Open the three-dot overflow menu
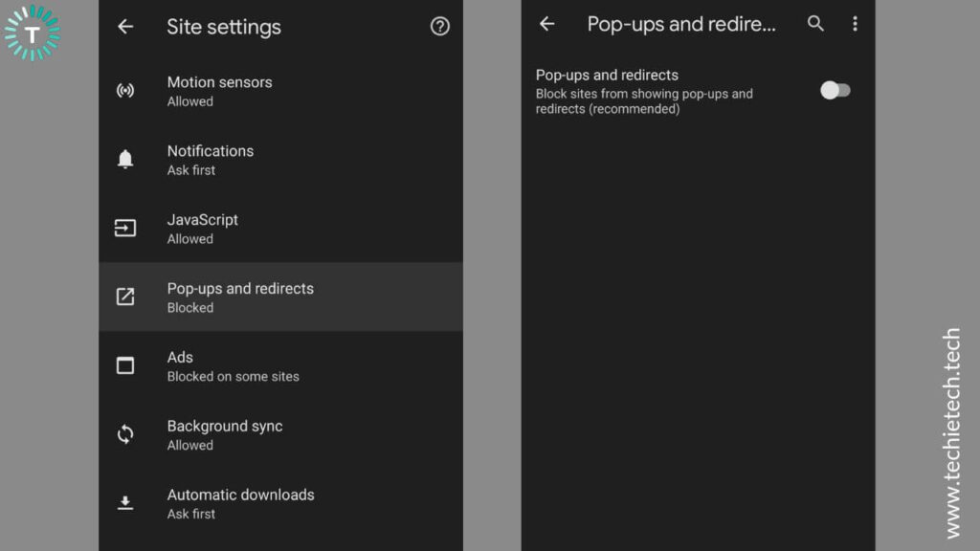The height and width of the screenshot is (551, 980). pos(856,24)
